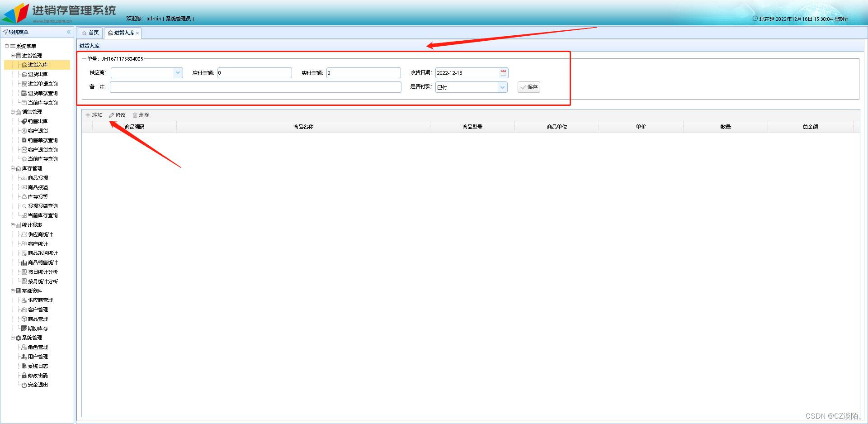Click the people icon beside 客户管理
Viewport: 868px width, 424px height.
[x=24, y=310]
